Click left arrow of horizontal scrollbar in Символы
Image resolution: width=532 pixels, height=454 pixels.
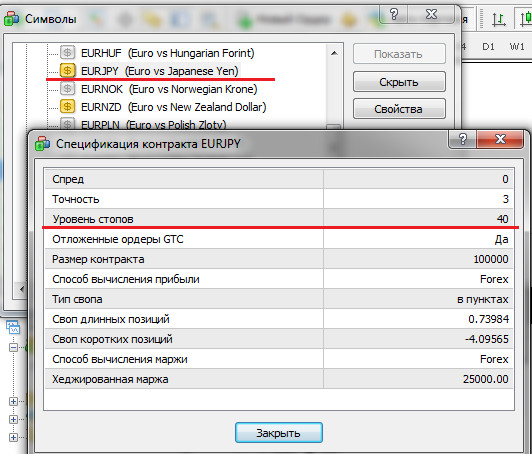(x=22, y=289)
